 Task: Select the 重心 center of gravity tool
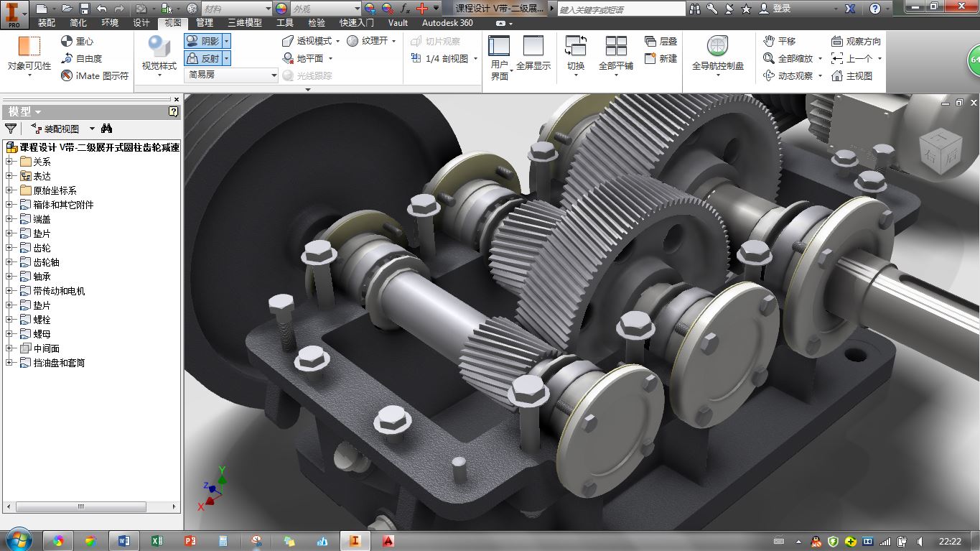[77, 41]
